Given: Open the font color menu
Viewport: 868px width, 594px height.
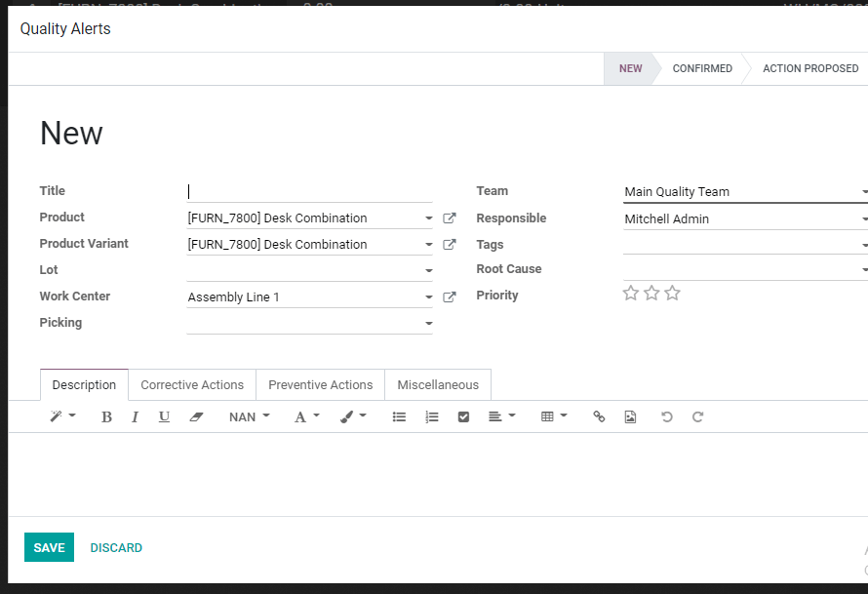Looking at the screenshot, I should pyautogui.click(x=306, y=416).
